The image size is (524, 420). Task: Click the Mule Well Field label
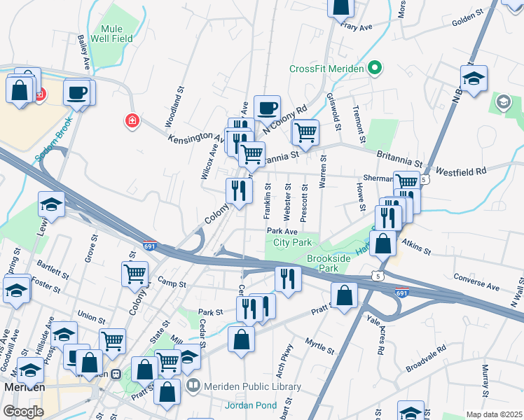[x=111, y=34]
